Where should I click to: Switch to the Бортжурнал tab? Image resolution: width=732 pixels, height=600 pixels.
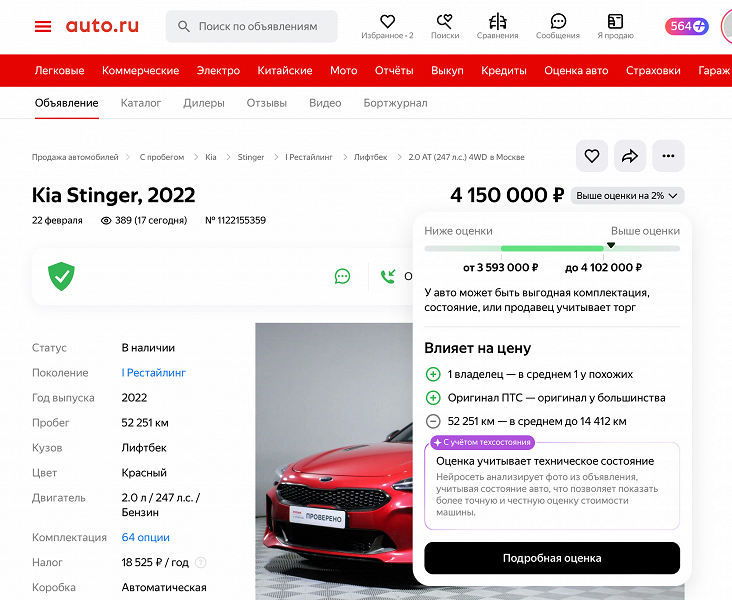[395, 103]
